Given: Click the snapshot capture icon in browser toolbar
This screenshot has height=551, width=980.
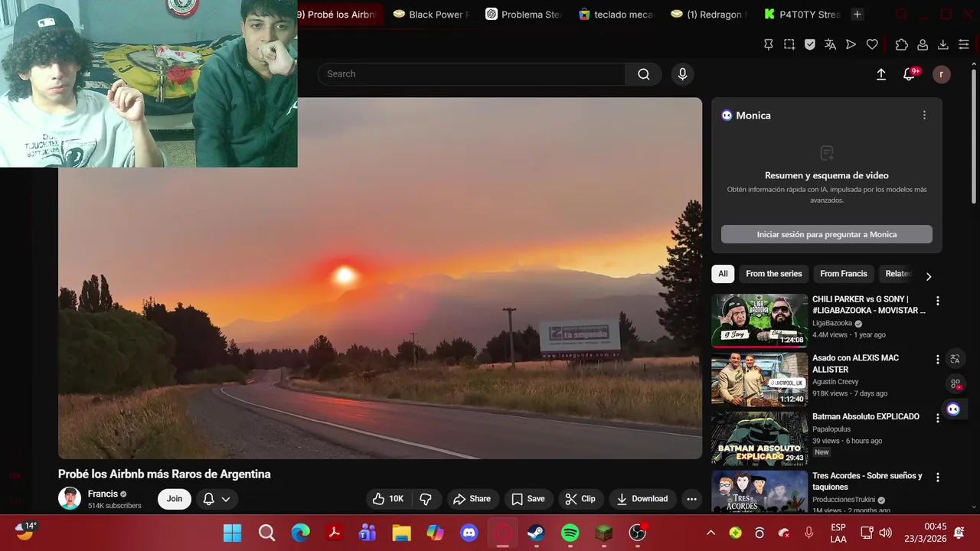Looking at the screenshot, I should click(x=789, y=44).
